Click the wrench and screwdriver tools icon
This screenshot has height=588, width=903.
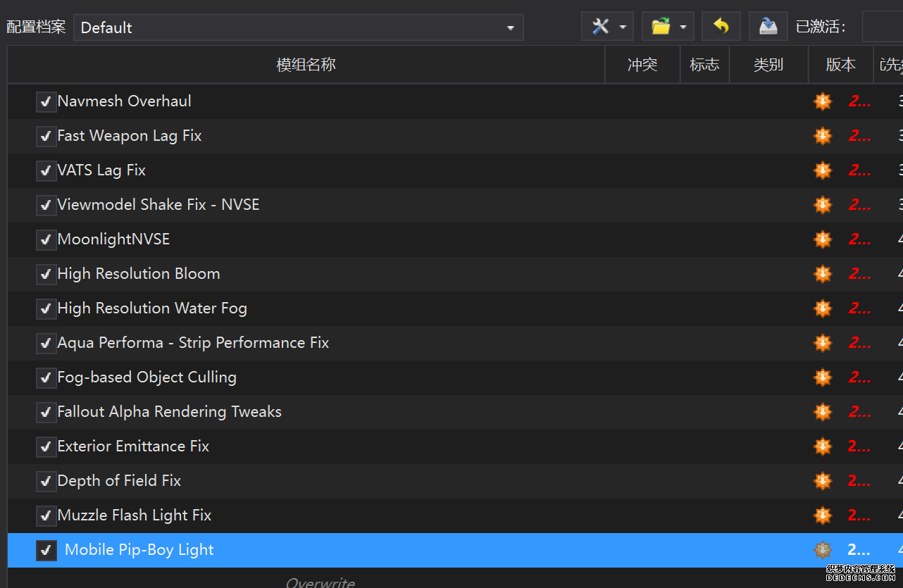[600, 27]
